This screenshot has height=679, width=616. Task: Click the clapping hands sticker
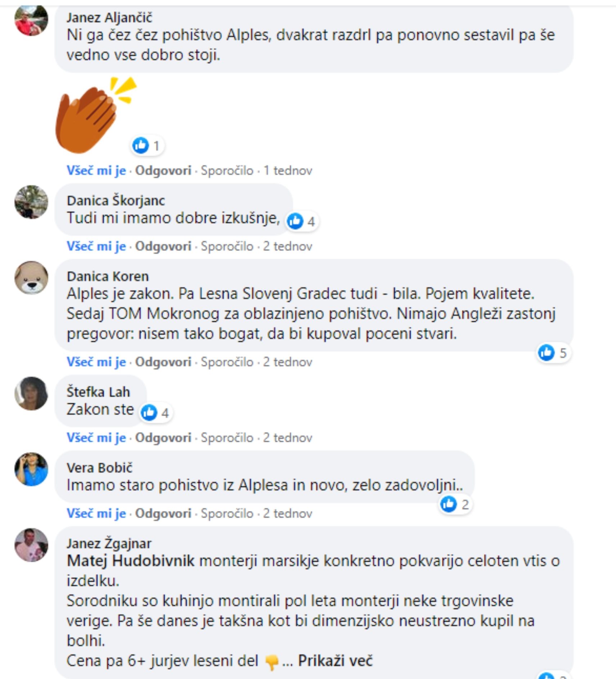tap(96, 114)
